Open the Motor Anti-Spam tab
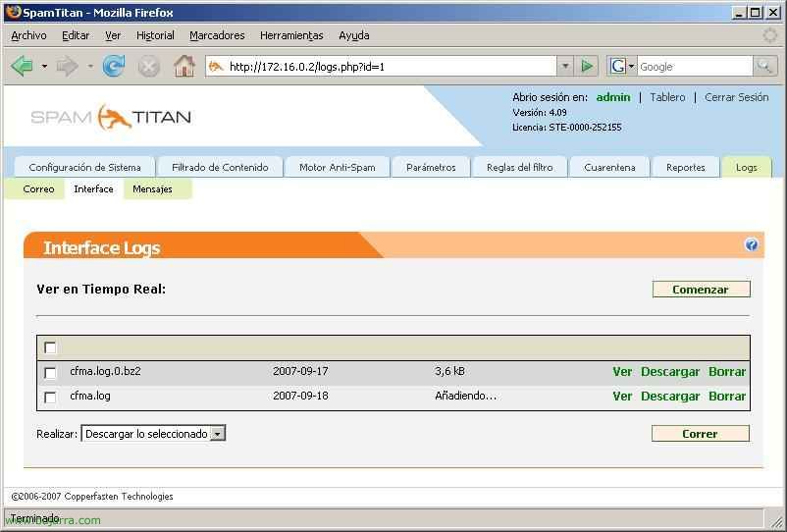The width and height of the screenshot is (787, 532). point(338,167)
